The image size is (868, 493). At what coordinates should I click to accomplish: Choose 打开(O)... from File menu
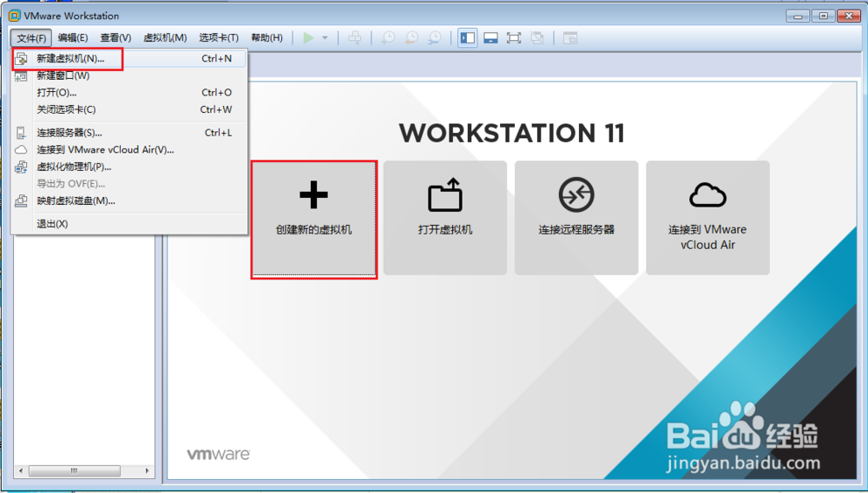coord(129,92)
